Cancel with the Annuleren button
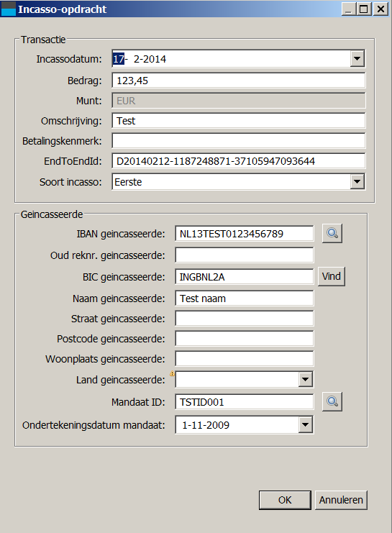392x533 pixels. click(341, 500)
